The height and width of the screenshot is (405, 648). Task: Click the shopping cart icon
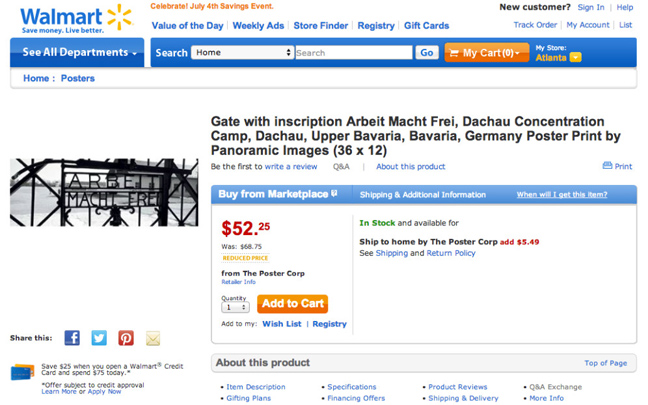[453, 53]
